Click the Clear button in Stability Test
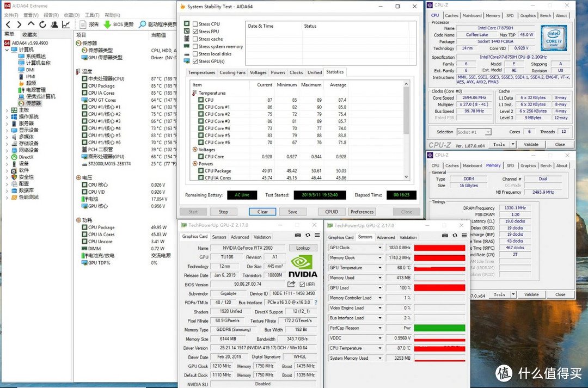Screen dimensions: 588x388 262,212
